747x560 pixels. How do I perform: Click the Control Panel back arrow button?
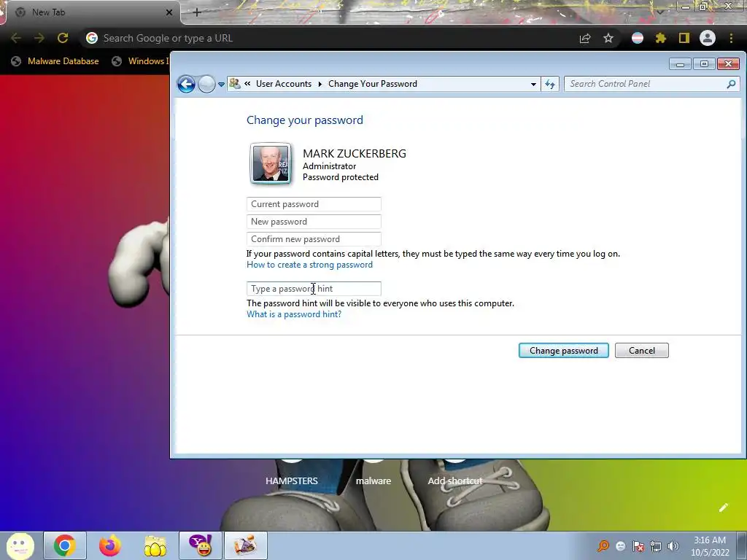click(186, 85)
